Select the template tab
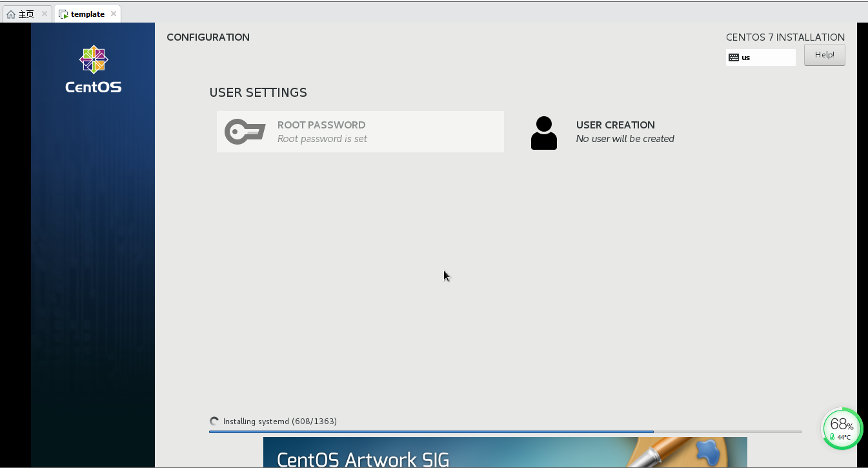 tap(87, 14)
